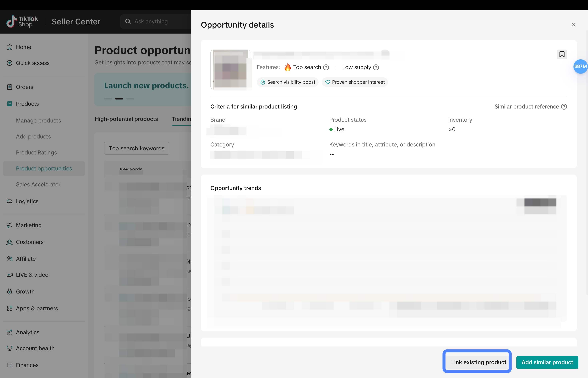Click the Low supply help icon

click(x=376, y=67)
